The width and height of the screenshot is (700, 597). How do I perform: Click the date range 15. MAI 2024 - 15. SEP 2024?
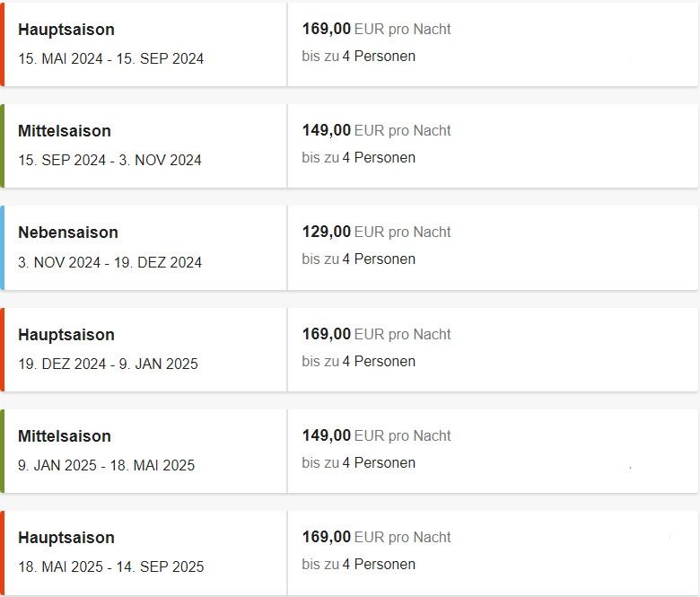point(110,58)
